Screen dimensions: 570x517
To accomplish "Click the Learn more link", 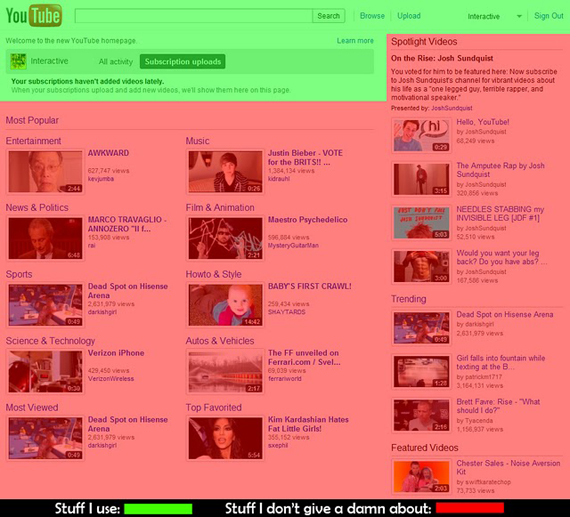I will [x=355, y=41].
